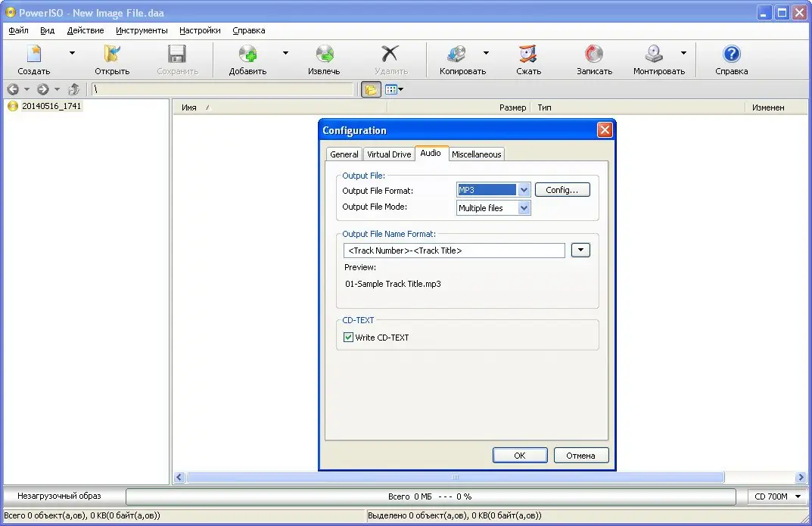Click the Извлечь (Extract) toolbar icon

[324, 54]
